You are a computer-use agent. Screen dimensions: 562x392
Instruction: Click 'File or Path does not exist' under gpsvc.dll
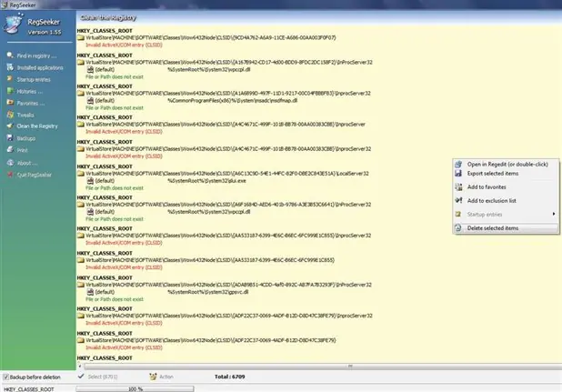[115, 299]
